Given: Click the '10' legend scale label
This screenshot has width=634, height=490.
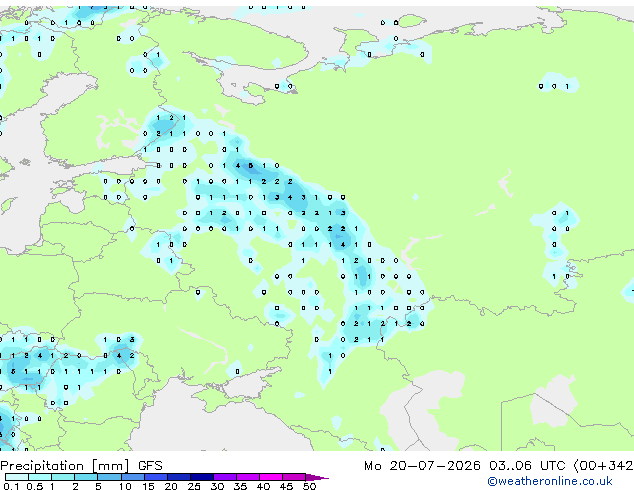Looking at the screenshot, I should point(125,486).
